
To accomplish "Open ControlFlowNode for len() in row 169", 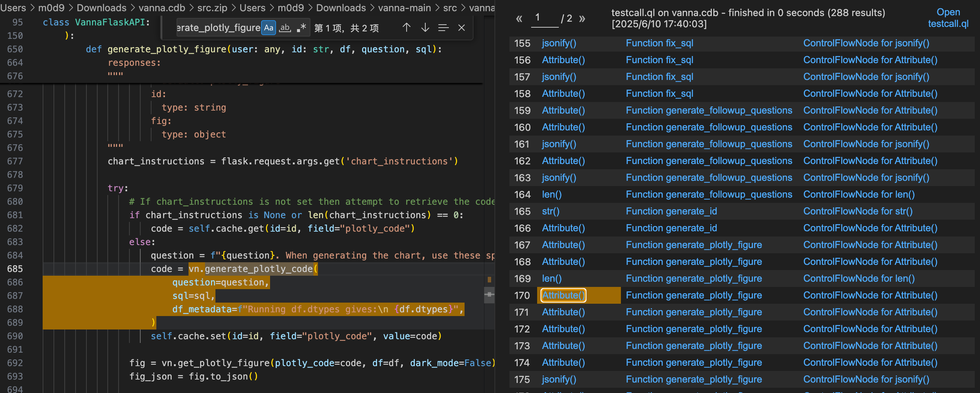I will pos(859,278).
